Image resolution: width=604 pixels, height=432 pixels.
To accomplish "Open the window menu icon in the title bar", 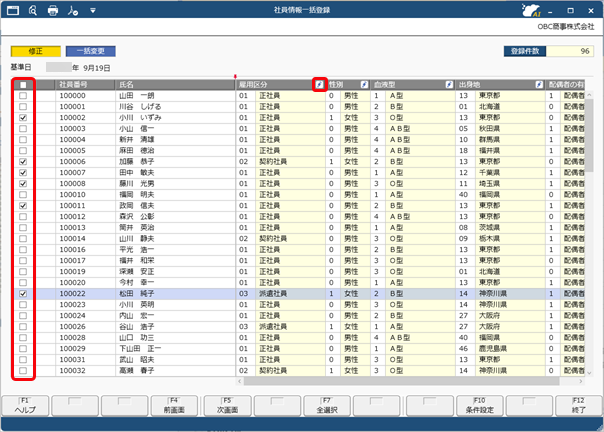I will (13, 10).
